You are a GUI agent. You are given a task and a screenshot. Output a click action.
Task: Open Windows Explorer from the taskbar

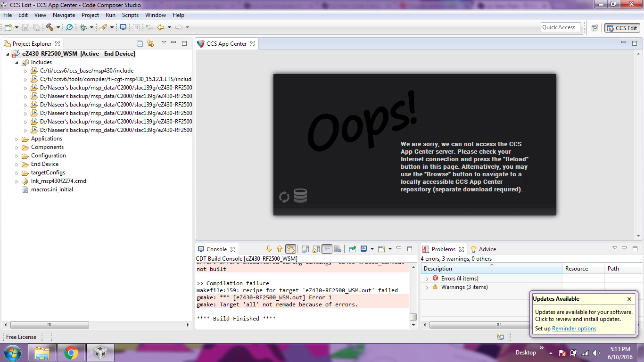(x=42, y=353)
